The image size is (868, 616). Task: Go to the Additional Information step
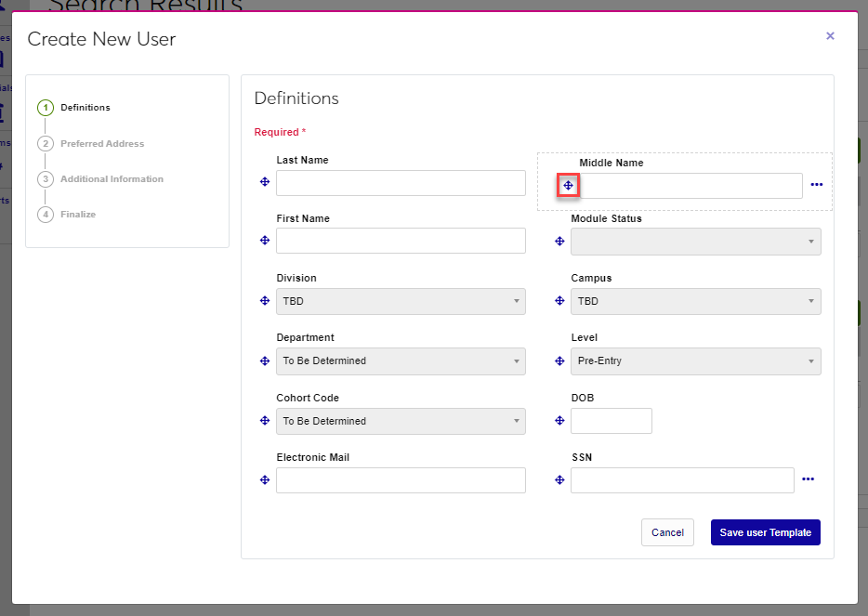click(x=112, y=179)
